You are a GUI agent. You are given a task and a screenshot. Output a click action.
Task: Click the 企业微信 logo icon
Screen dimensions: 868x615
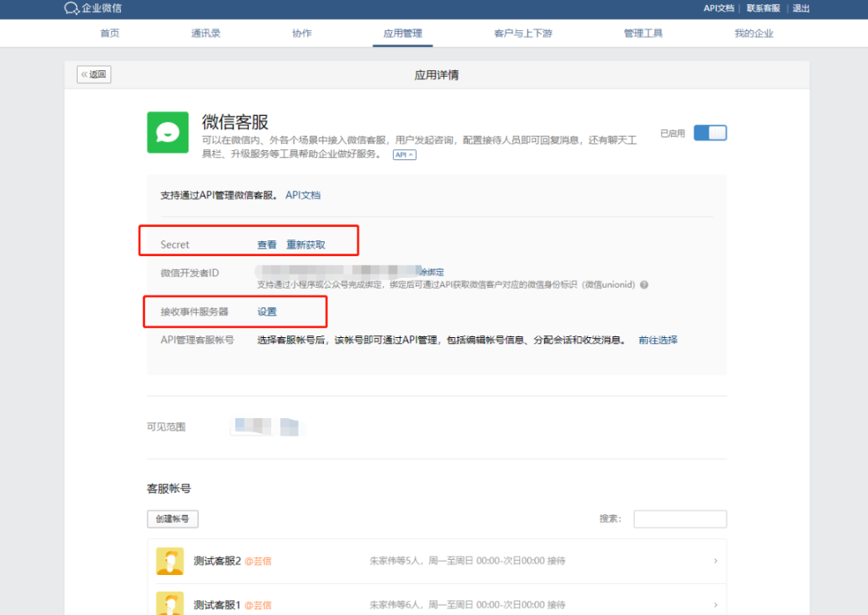pyautogui.click(x=72, y=8)
